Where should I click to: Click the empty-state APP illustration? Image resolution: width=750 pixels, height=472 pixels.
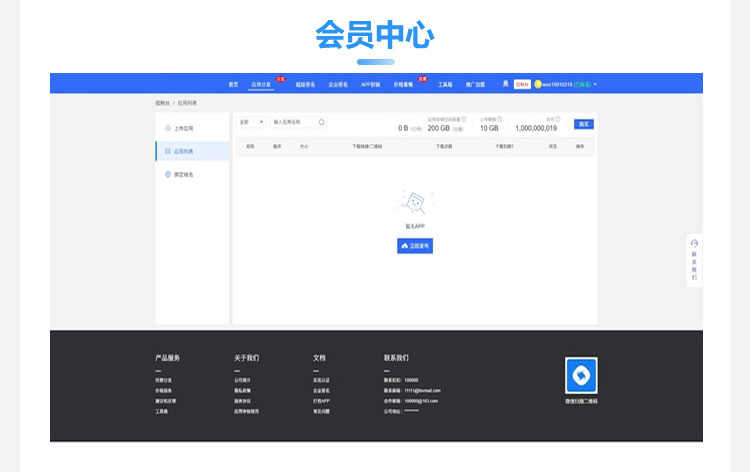point(415,203)
